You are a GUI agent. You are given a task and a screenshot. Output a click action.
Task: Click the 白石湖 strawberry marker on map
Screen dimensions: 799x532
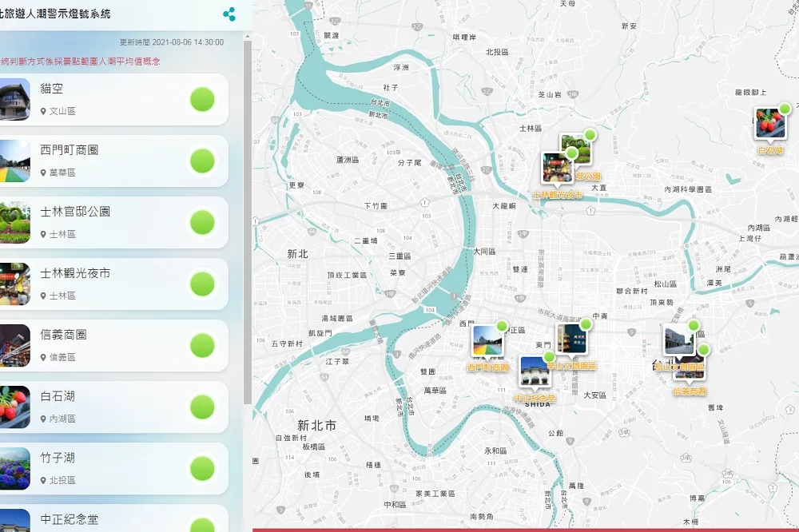(x=770, y=123)
